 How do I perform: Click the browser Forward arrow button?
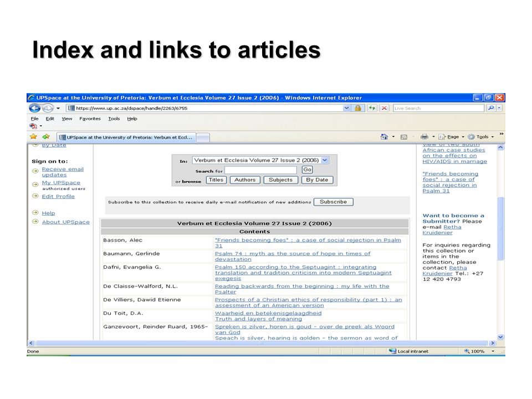[48, 108]
